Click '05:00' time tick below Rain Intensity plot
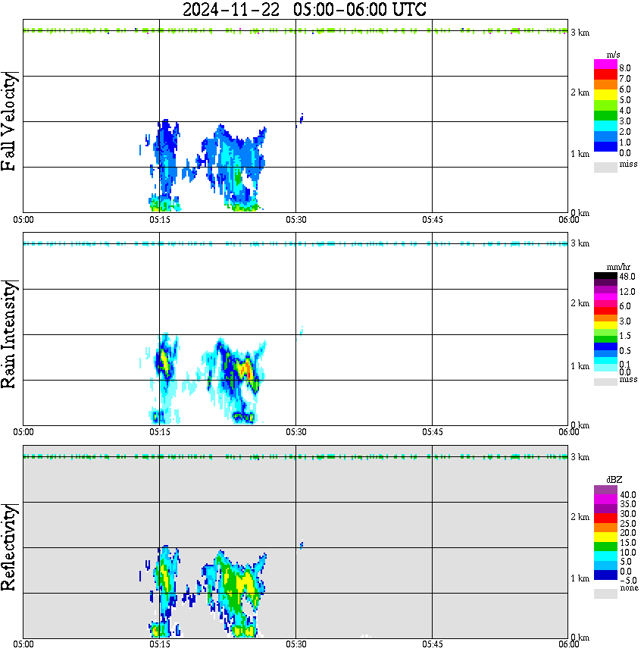644x658 pixels. coord(23,432)
